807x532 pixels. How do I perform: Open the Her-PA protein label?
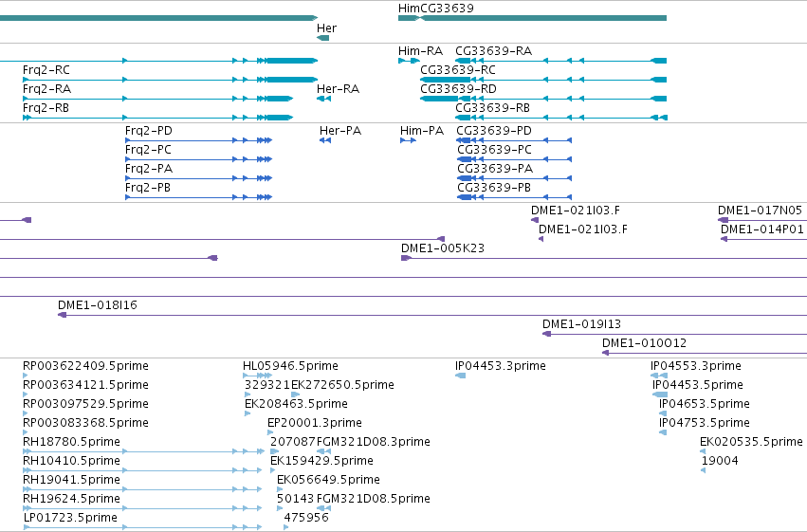point(340,131)
